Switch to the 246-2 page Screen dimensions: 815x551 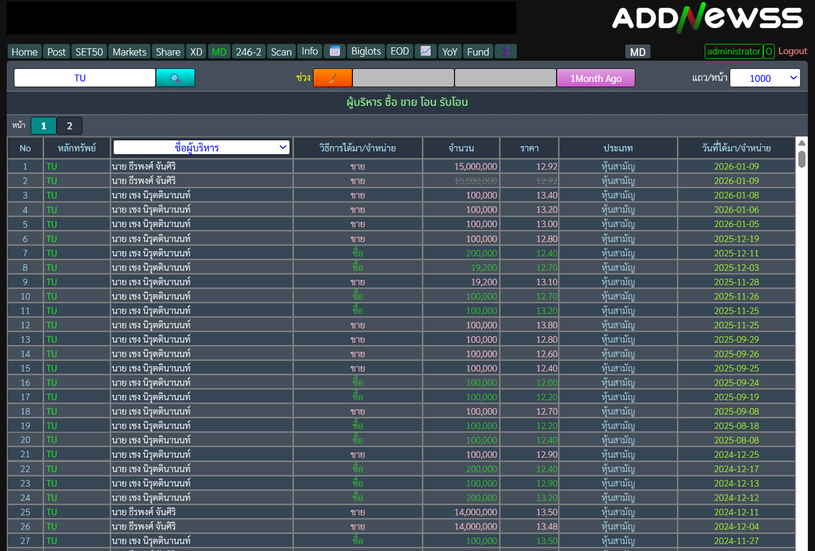pos(248,51)
